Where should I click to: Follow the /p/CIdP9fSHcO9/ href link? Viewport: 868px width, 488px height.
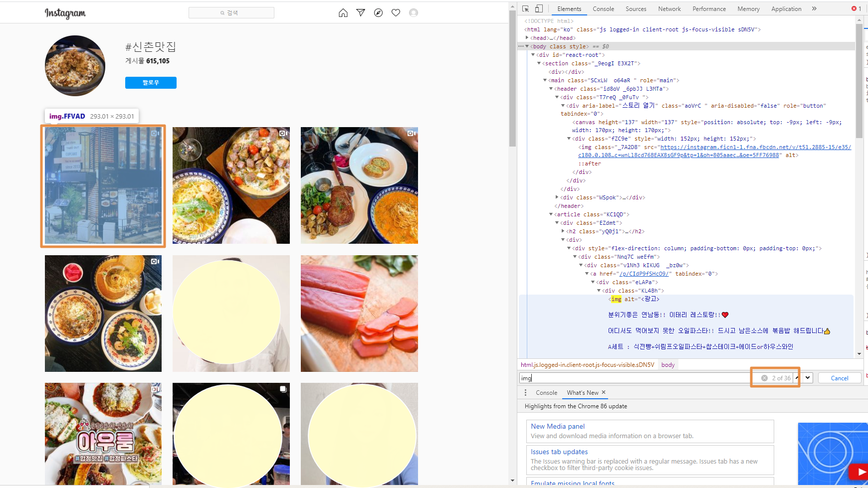tap(644, 274)
